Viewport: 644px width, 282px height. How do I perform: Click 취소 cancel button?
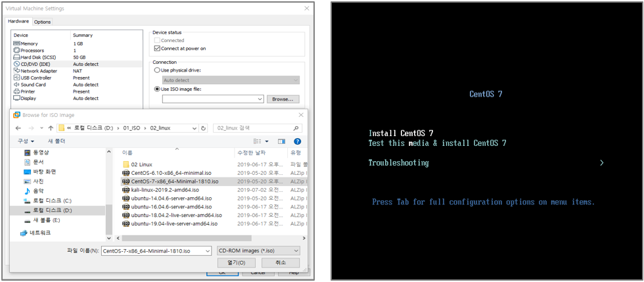click(281, 263)
